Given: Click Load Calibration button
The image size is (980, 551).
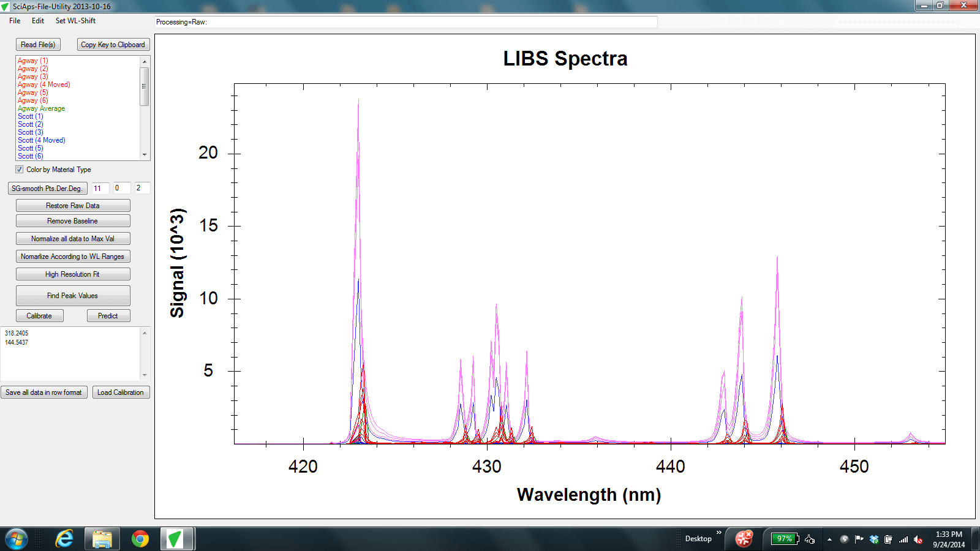Looking at the screenshot, I should point(121,392).
